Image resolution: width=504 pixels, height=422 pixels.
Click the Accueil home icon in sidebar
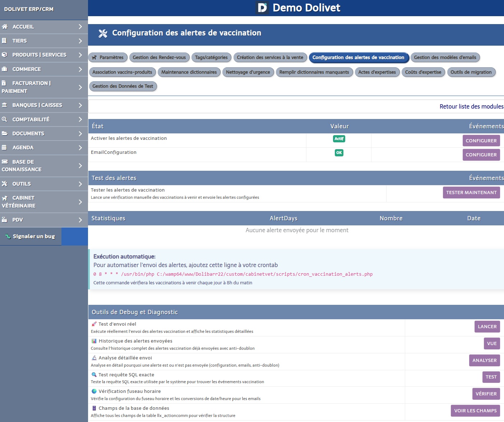5,27
